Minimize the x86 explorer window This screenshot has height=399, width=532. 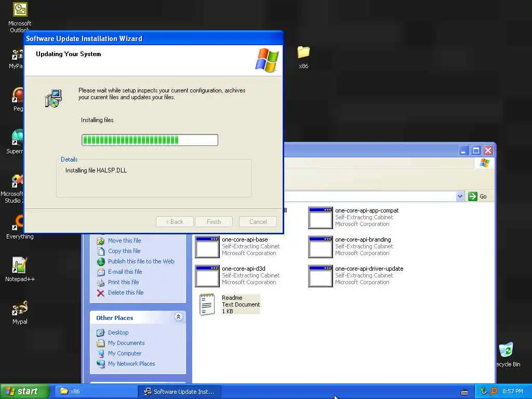click(x=463, y=150)
